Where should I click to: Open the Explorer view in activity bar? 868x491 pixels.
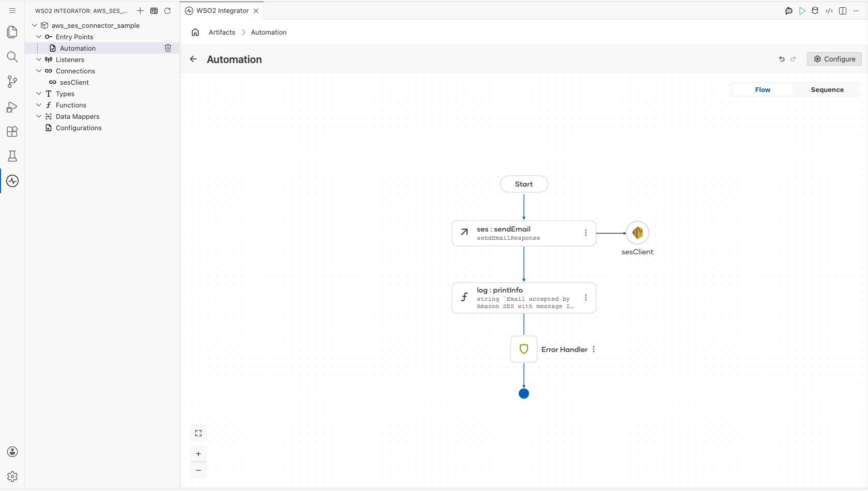coord(12,32)
